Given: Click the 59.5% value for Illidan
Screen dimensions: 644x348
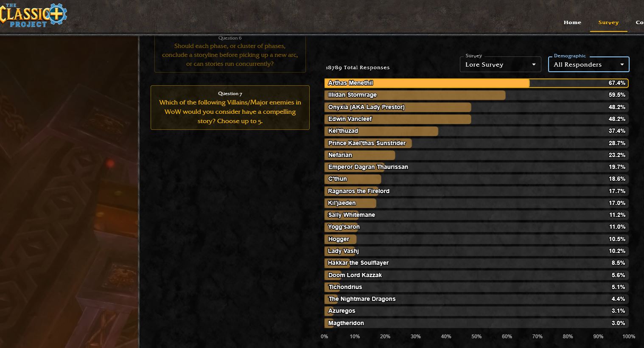Looking at the screenshot, I should [x=617, y=95].
